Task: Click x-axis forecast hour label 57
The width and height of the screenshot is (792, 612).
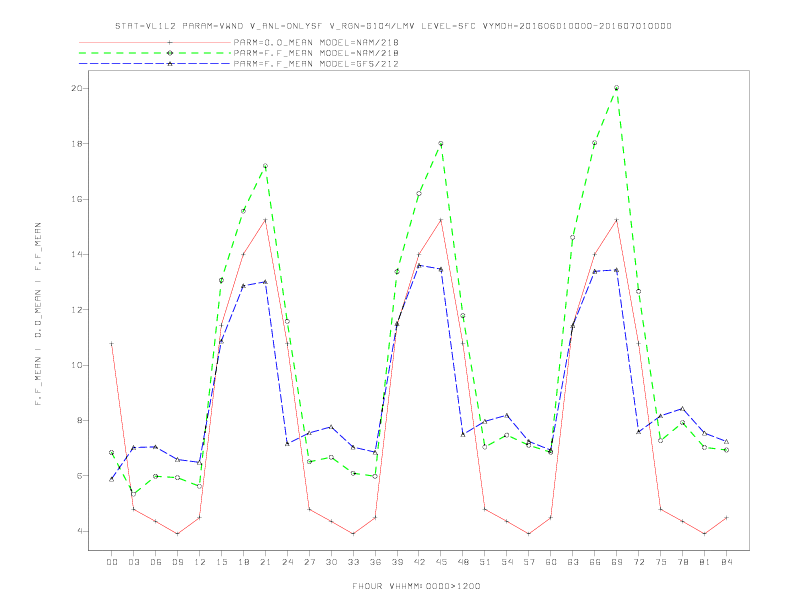Action: point(529,562)
